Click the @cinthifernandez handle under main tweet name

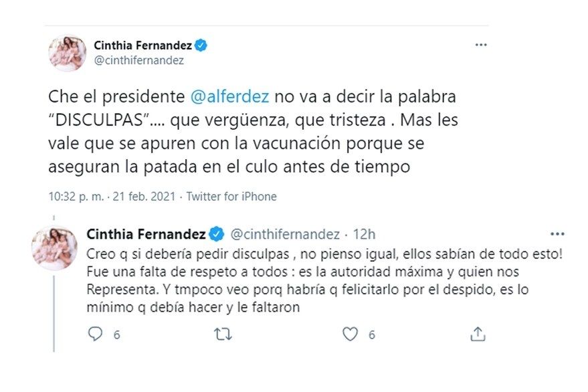pos(138,60)
